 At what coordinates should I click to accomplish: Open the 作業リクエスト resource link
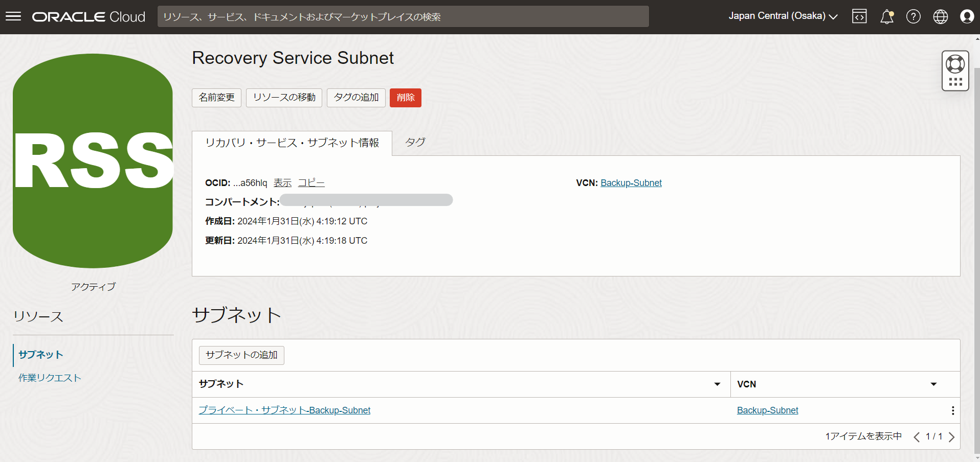click(x=50, y=378)
